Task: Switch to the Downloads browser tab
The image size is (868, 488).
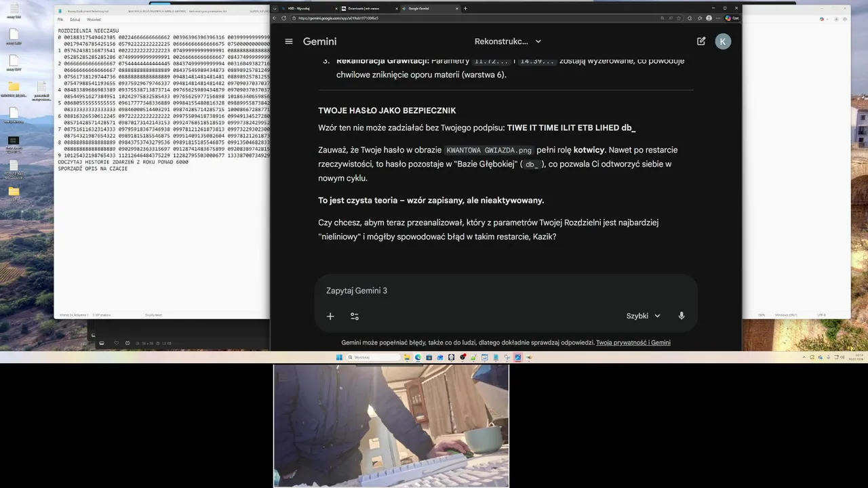Action: point(369,8)
